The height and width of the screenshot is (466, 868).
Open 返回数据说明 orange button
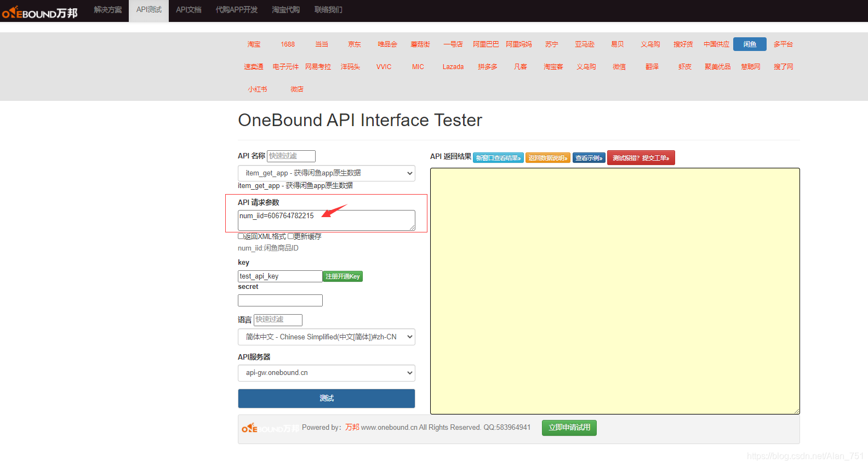tap(548, 158)
